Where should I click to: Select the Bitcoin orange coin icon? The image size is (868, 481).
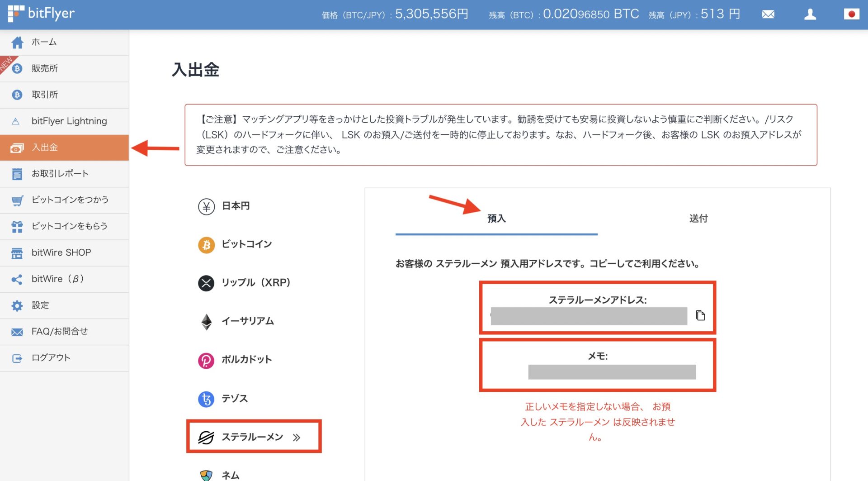206,245
